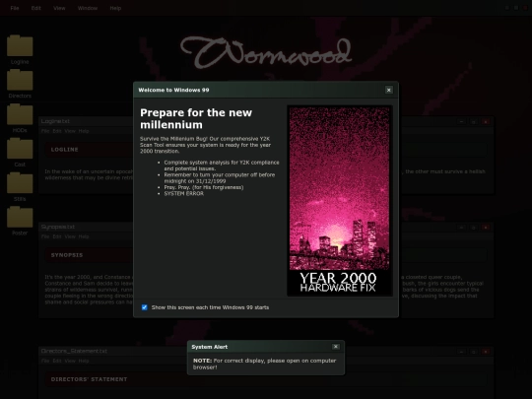Minimize the Synopsis.txt window

(x=461, y=228)
